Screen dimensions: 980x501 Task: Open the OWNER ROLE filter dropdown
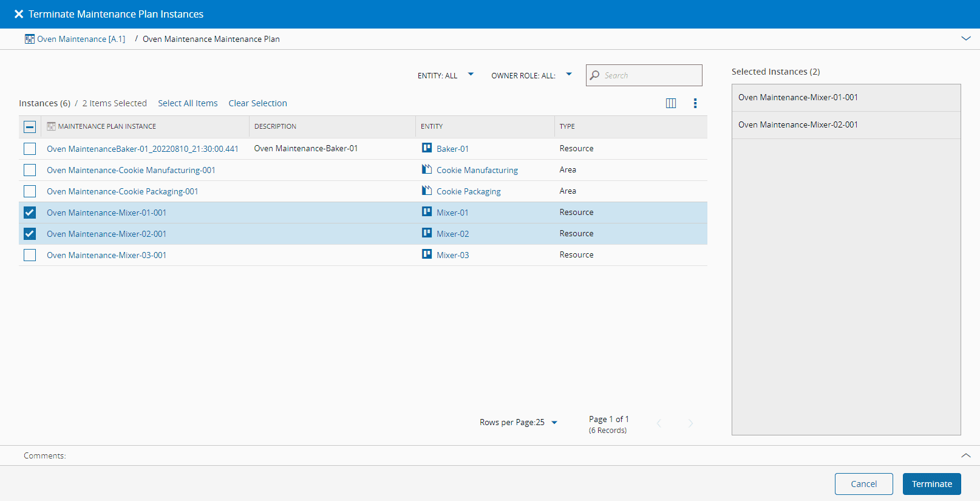[569, 75]
